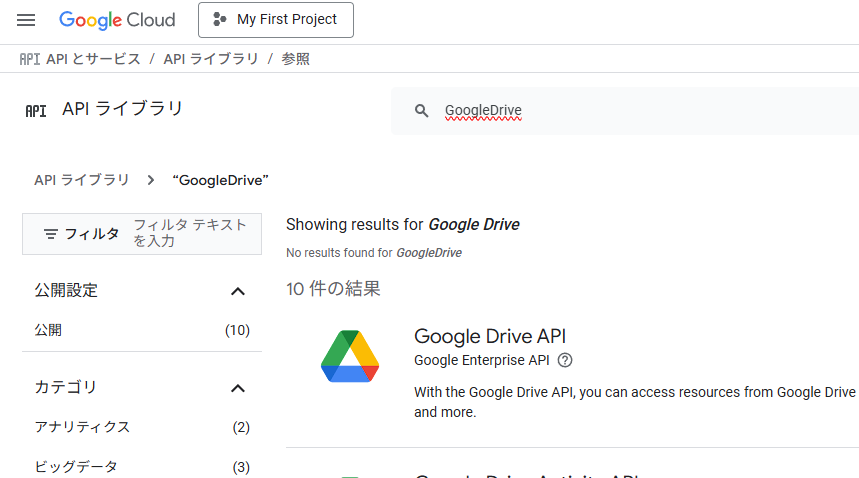Open the My First Project selector
The width and height of the screenshot is (859, 478).
click(x=276, y=20)
